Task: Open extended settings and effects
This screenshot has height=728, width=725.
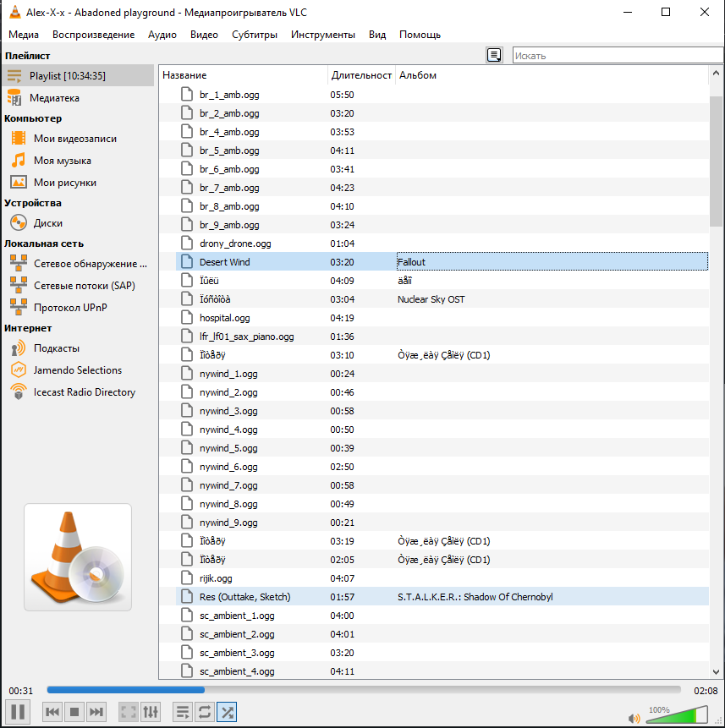Action: [x=151, y=712]
